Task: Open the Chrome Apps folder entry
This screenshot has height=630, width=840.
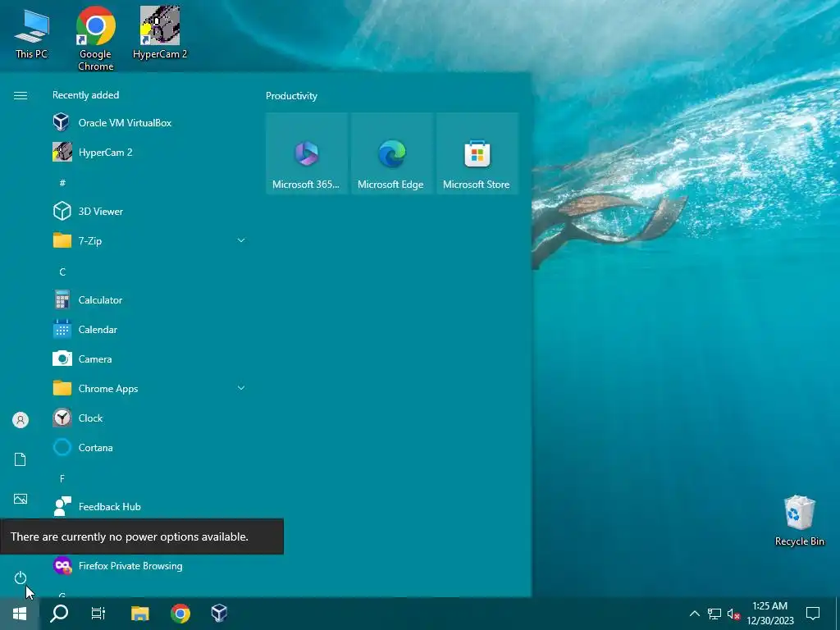Action: (x=149, y=388)
